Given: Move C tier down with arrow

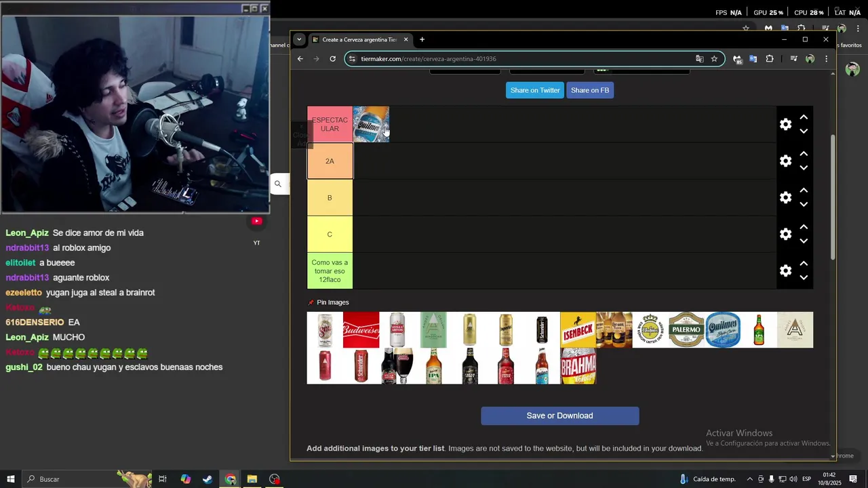Looking at the screenshot, I should (x=804, y=241).
